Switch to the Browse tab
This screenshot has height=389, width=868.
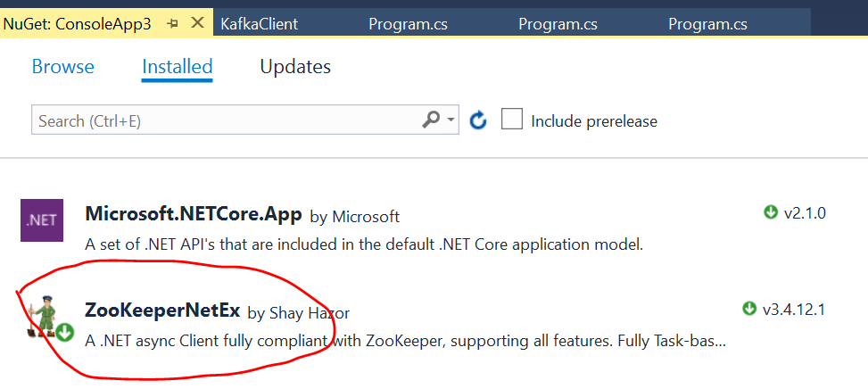pos(62,66)
